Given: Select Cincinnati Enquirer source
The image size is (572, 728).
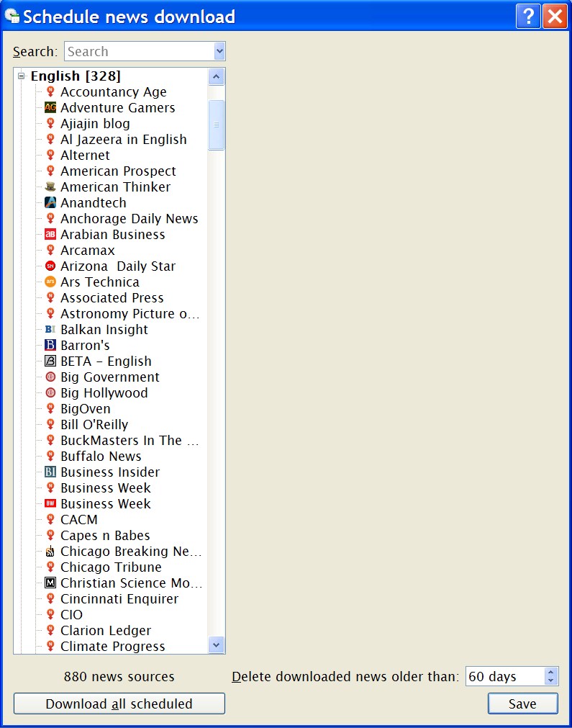Looking at the screenshot, I should [x=119, y=598].
